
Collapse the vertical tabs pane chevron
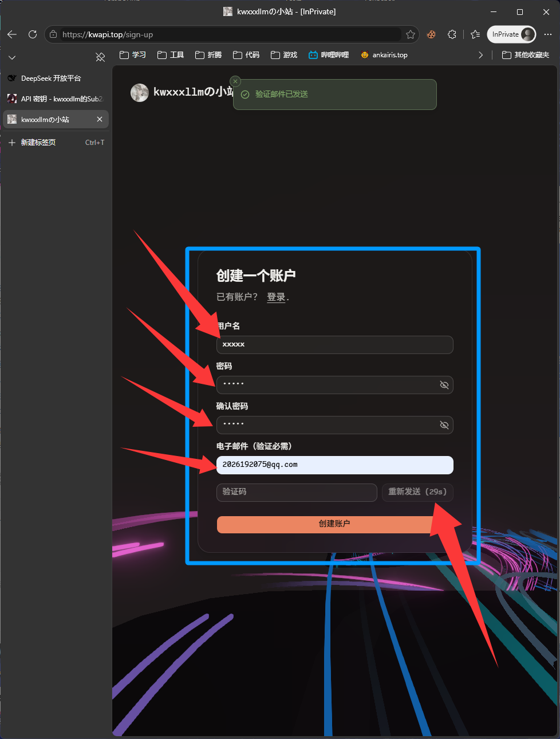[12, 57]
